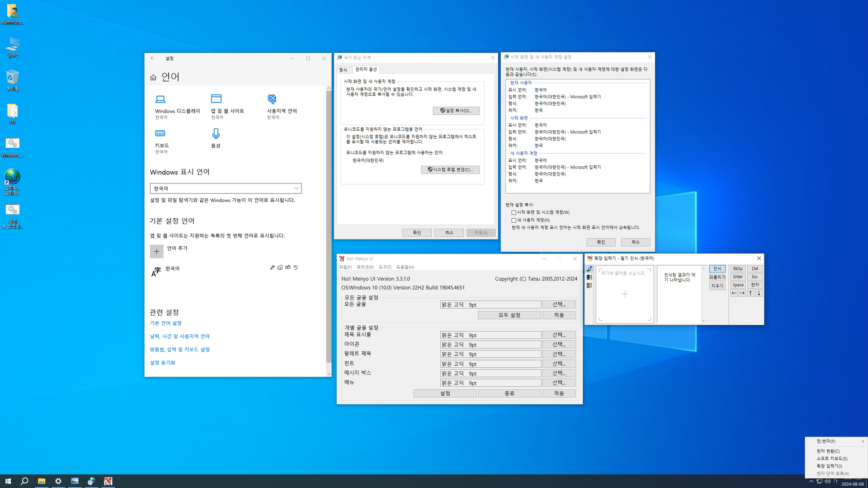
Task: Open the 사용지역 언어 globe icon
Action: (x=272, y=99)
